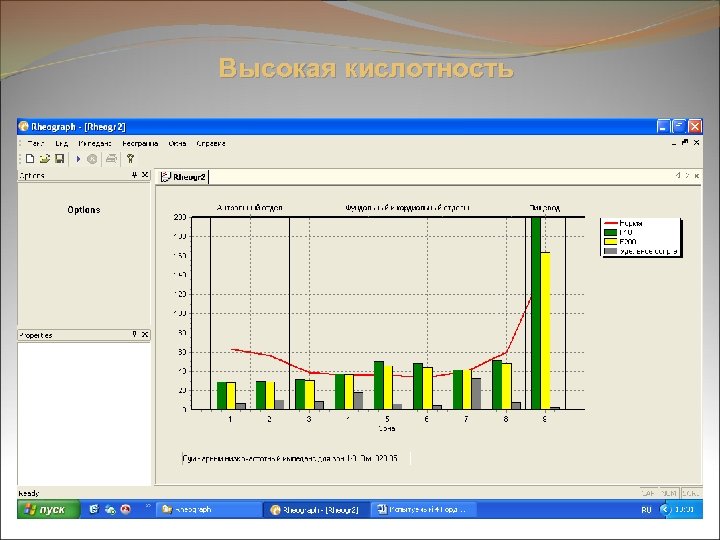Pin the Options panel with pushpin icon
Screen dimensions: 720x540
[x=135, y=175]
